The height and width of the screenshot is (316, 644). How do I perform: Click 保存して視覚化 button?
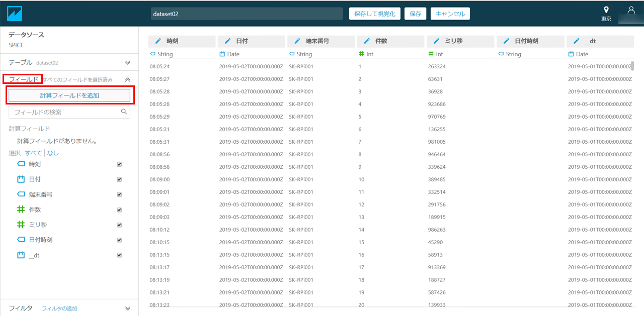(x=375, y=14)
